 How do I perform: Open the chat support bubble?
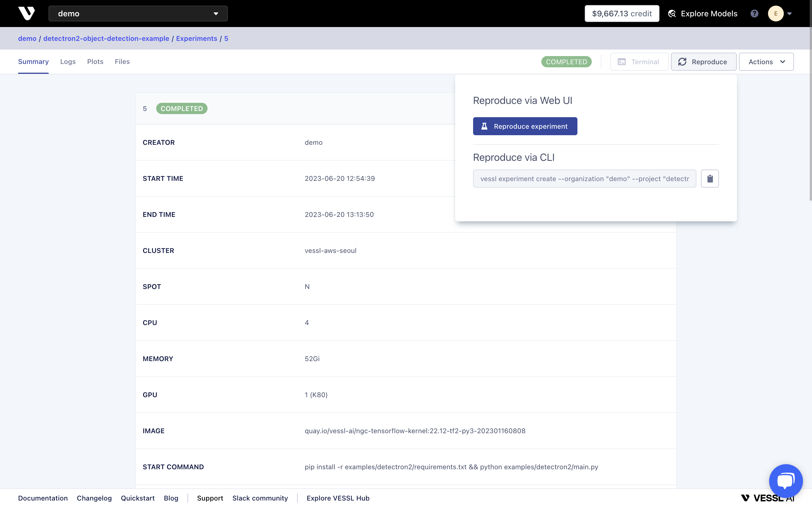785,481
